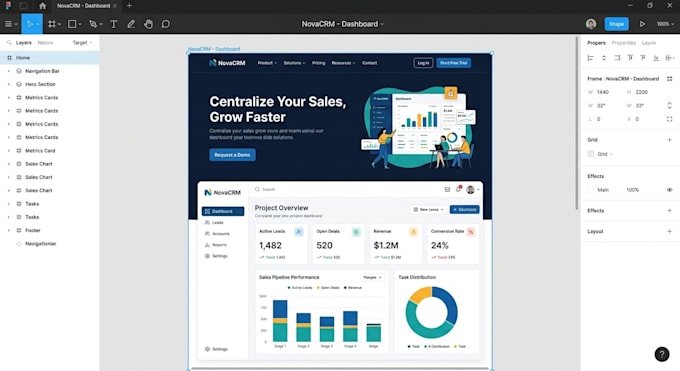This screenshot has height=371, width=680.
Task: Expand the Hero Section layer
Action: 9,84
